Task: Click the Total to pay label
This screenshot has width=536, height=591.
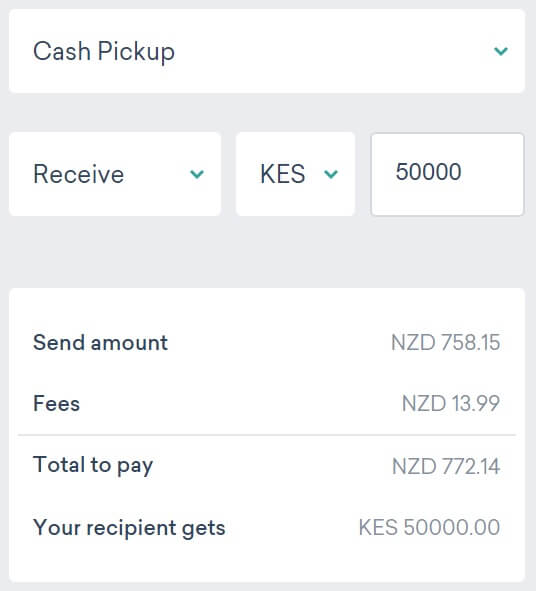Action: point(93,465)
